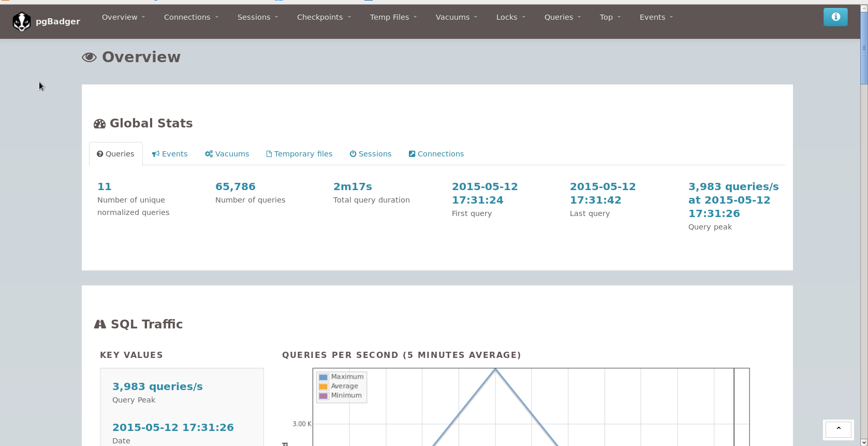Click the eye icon beside Overview heading
The image size is (868, 446).
[89, 57]
